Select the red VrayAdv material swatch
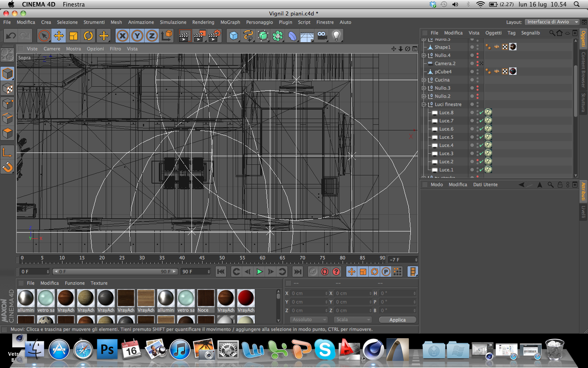 (246, 298)
